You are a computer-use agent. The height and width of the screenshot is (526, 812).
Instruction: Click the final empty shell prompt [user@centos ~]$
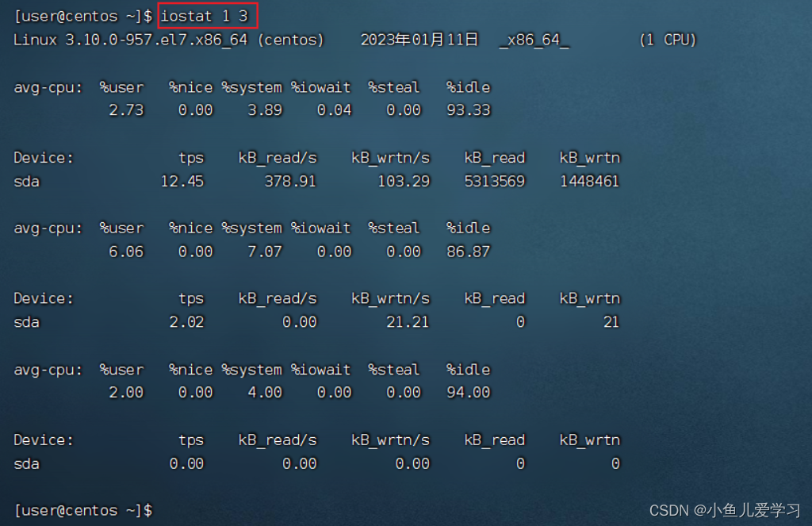point(83,510)
